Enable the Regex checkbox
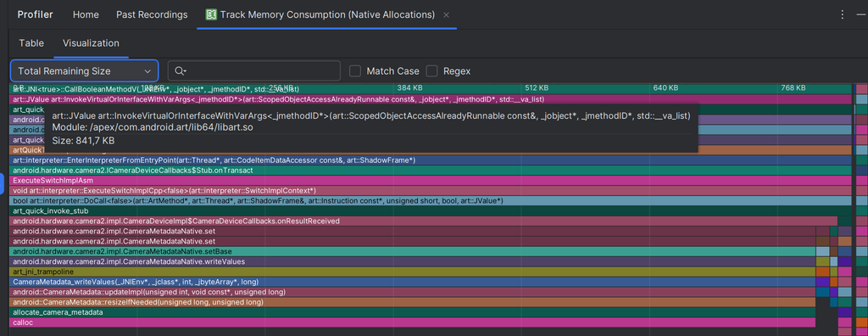Screen dimensions: 868x336 point(431,71)
